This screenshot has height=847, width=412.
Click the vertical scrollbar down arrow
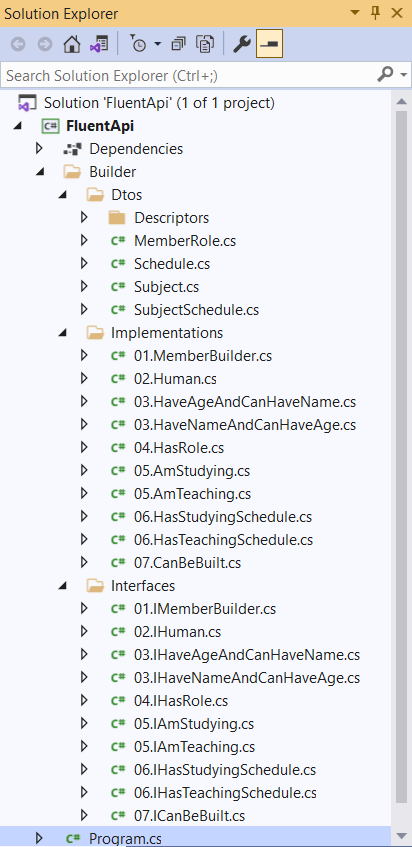coord(401,836)
